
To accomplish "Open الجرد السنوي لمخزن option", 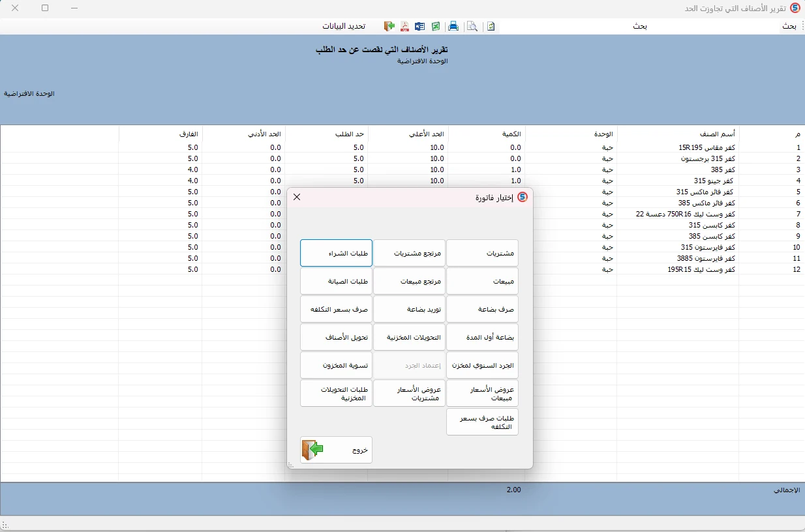I will tap(482, 365).
